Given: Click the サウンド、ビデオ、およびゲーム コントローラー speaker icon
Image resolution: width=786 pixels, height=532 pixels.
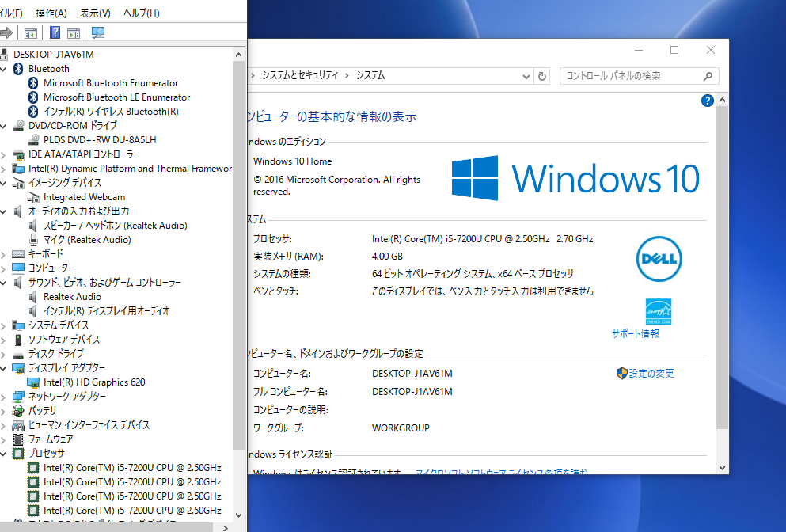Looking at the screenshot, I should [x=18, y=283].
